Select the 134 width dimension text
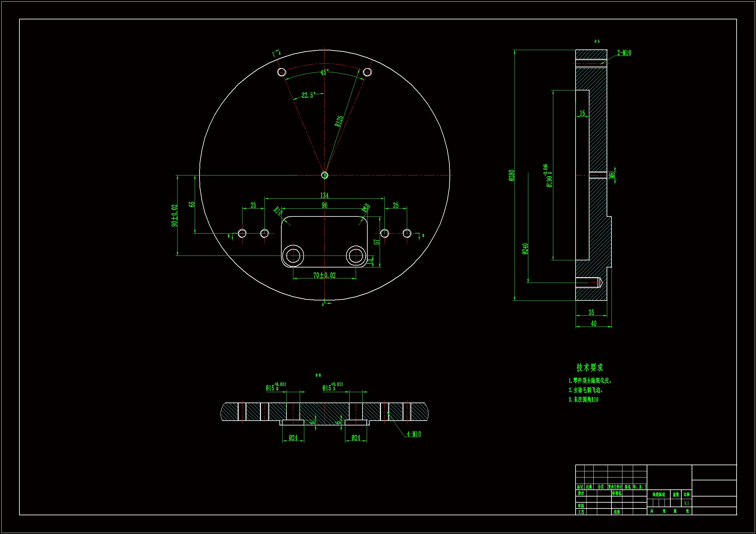The height and width of the screenshot is (534, 756). point(324,195)
